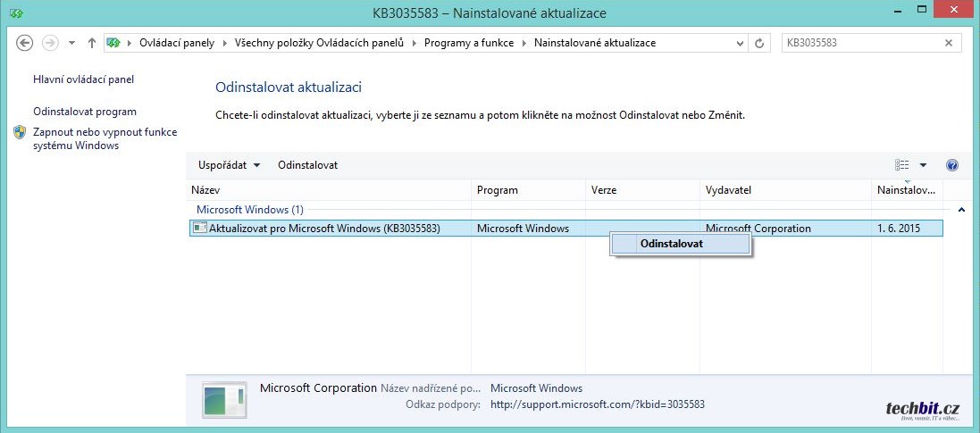Image resolution: width=980 pixels, height=433 pixels.
Task: Open 'Programy a funkce' breadcrumb
Action: pyautogui.click(x=469, y=43)
